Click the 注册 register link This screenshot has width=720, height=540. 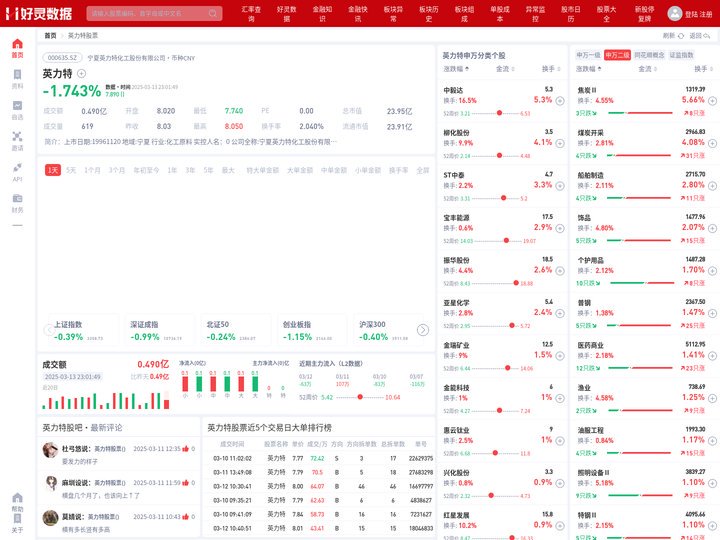706,14
